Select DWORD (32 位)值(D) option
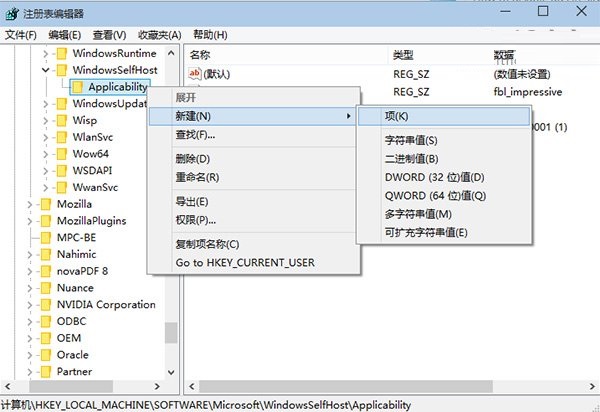 click(x=444, y=178)
